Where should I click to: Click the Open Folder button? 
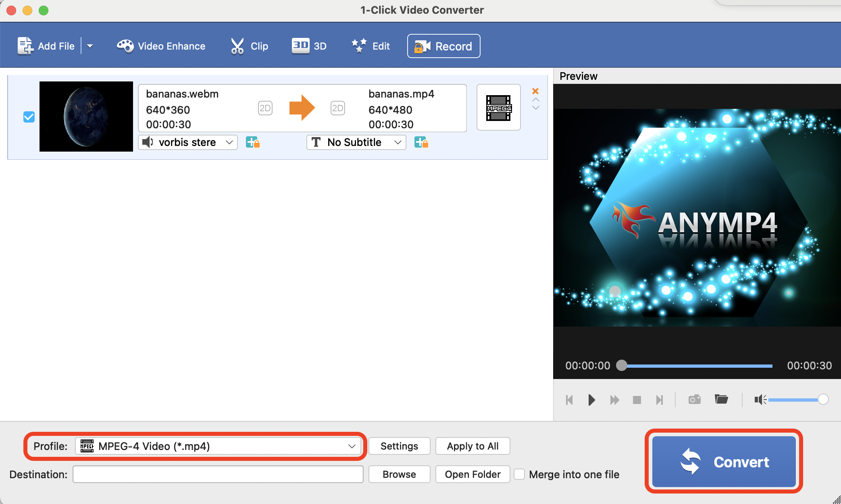[473, 474]
